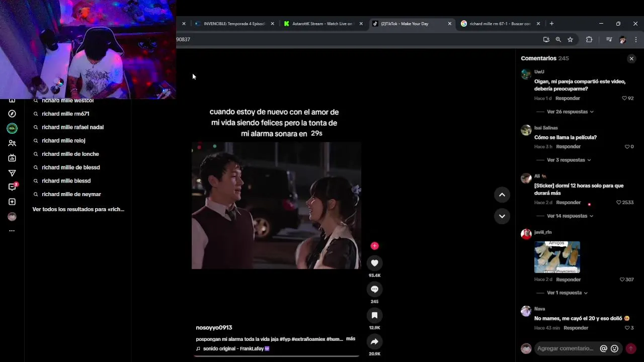Like the video with the heart icon

(374, 263)
